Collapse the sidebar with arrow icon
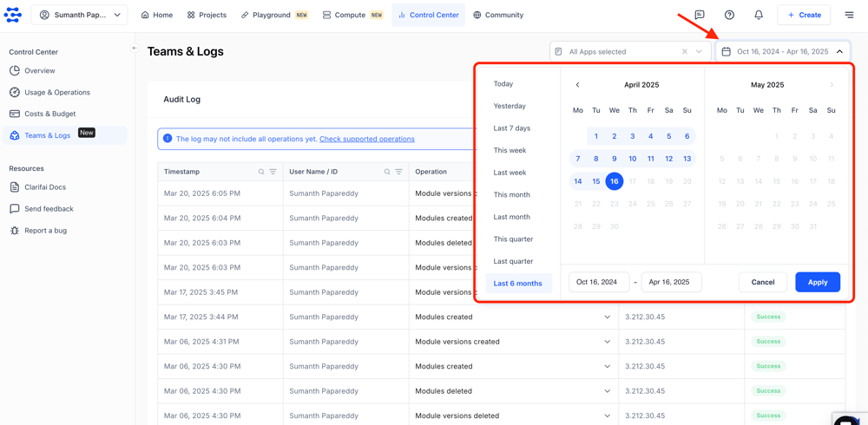Viewport: 868px width, 425px height. coord(135,49)
